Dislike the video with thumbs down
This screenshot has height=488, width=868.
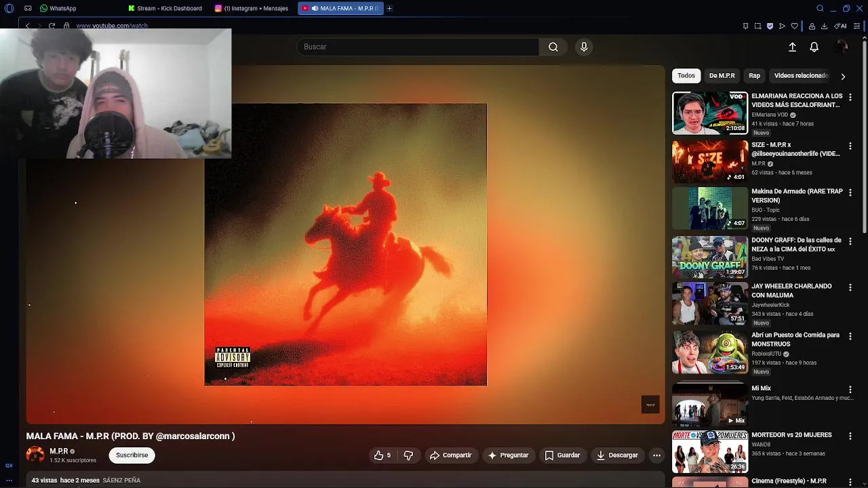pos(408,455)
